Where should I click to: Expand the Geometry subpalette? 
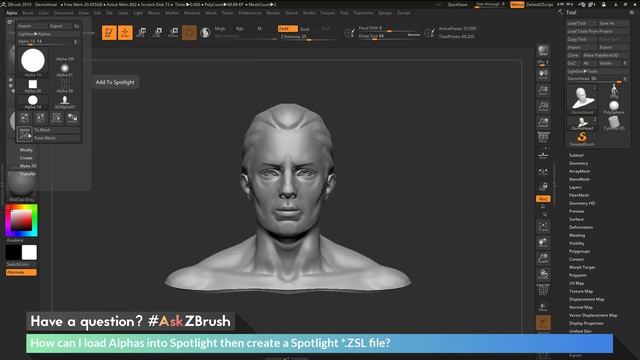pyautogui.click(x=578, y=163)
